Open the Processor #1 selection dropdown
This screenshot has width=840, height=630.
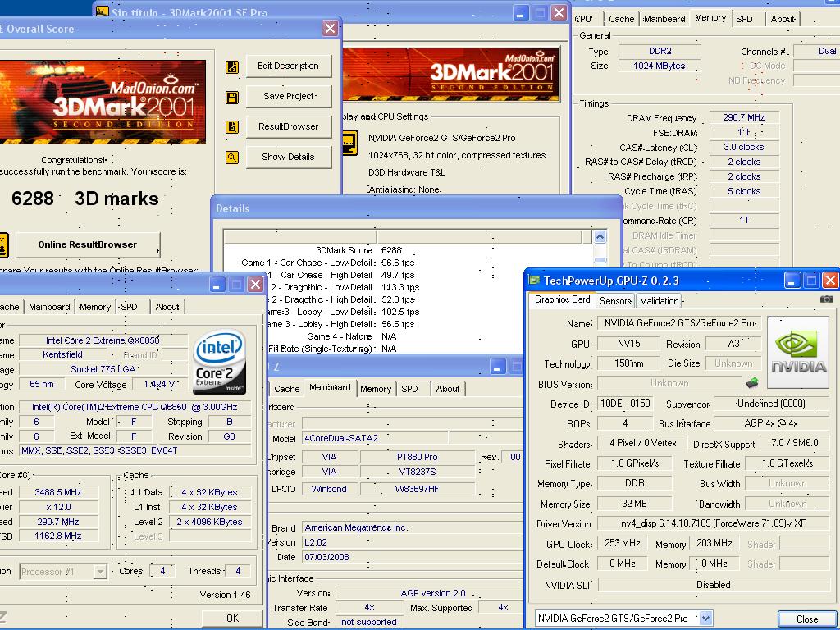[100, 572]
